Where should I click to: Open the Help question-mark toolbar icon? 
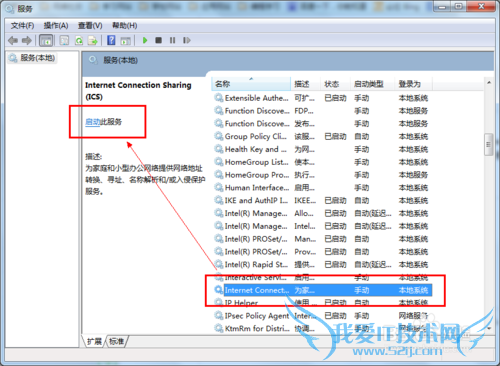pos(111,40)
